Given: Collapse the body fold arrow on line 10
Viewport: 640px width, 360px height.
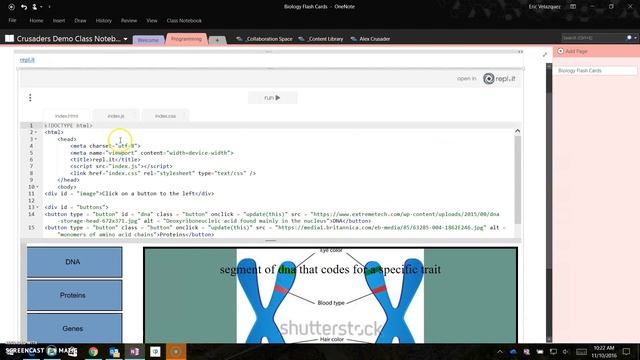Looking at the screenshot, I should [37, 187].
